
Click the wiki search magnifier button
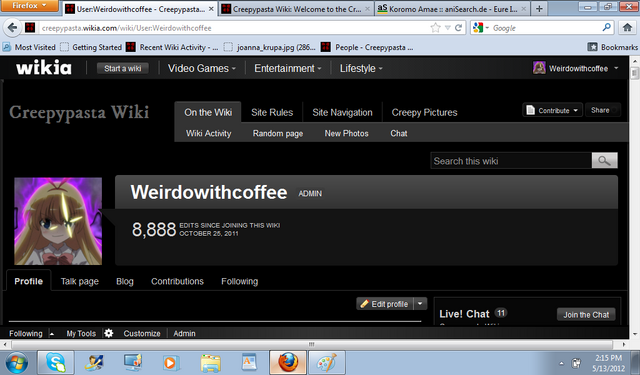pyautogui.click(x=604, y=160)
